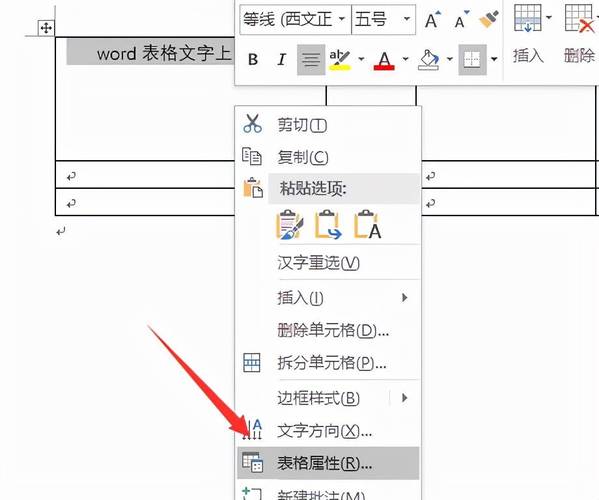Image resolution: width=599 pixels, height=500 pixels.
Task: Click the Insert table rows icon
Action: click(x=528, y=18)
